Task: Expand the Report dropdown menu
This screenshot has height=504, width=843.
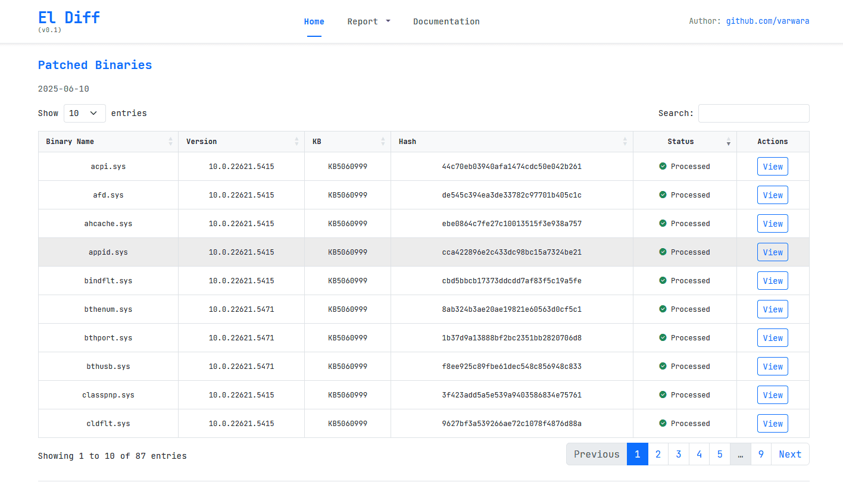Action: pos(369,21)
